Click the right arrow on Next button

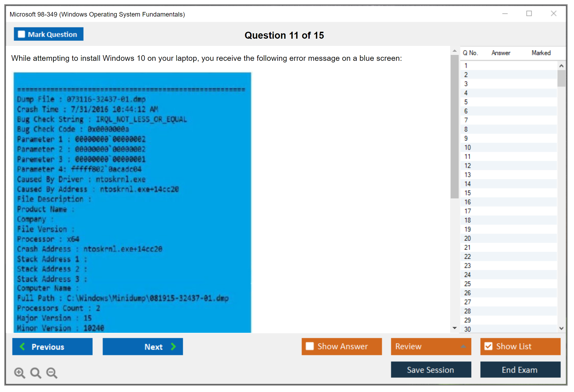coord(174,346)
